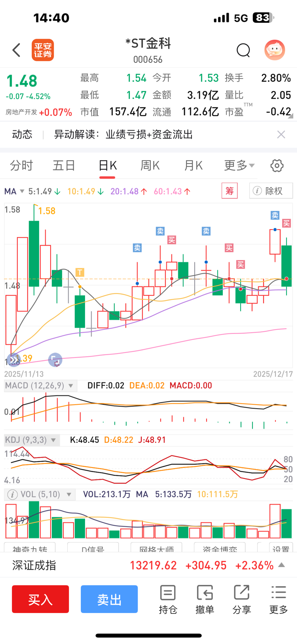Image resolution: width=297 pixels, height=644 pixels.
Task: Tap the 动态 label
Action: point(22,134)
